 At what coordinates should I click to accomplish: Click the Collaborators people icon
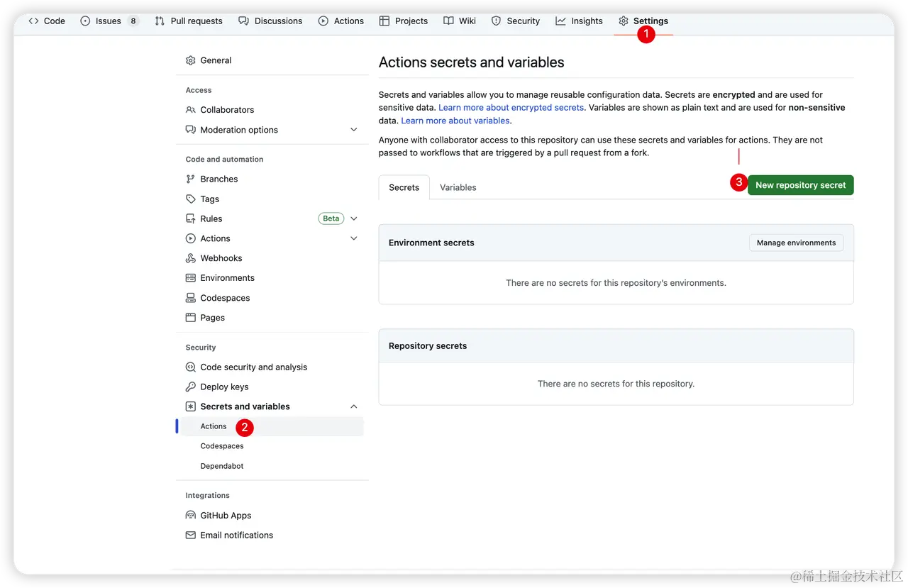click(x=190, y=110)
